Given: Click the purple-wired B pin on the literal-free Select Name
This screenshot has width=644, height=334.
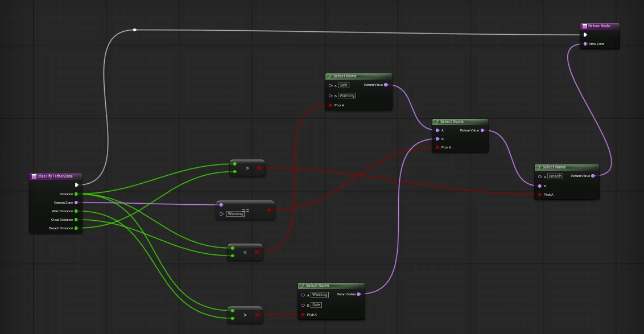Looking at the screenshot, I should pos(437,139).
